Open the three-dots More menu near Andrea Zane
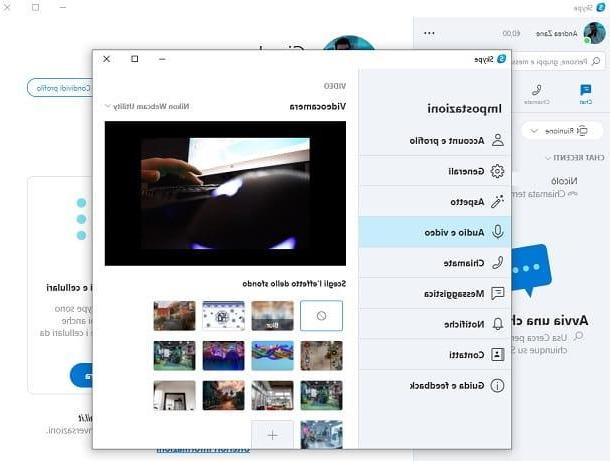This screenshot has height=461, width=610. [429, 33]
